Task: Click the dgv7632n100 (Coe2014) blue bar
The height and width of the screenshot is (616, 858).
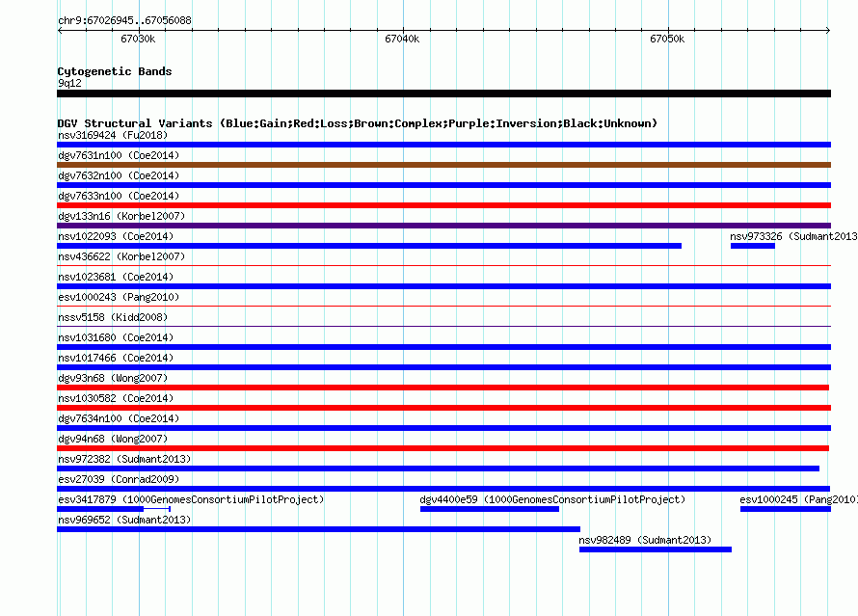Action: [443, 185]
